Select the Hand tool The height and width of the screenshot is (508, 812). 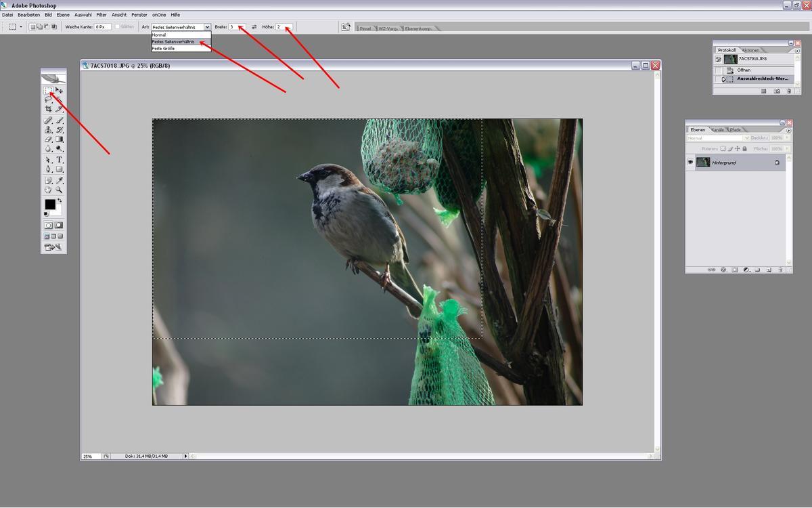point(48,190)
